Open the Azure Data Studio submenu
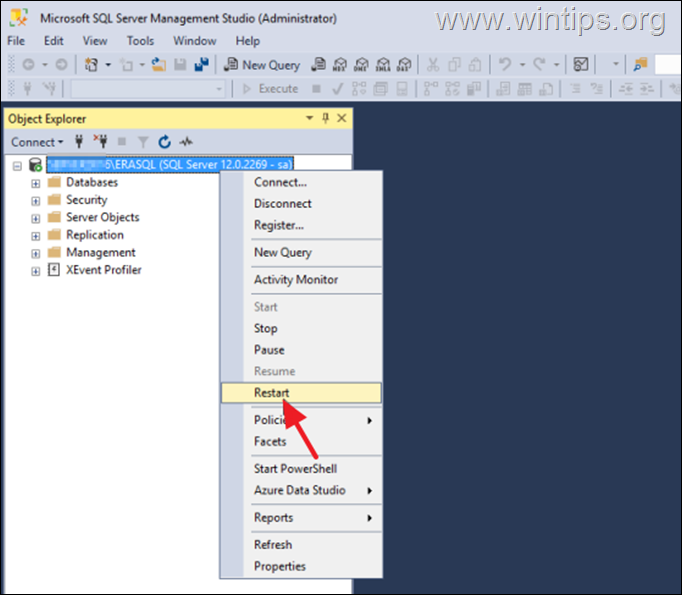Viewport: 682px width, 595px height. [x=301, y=490]
